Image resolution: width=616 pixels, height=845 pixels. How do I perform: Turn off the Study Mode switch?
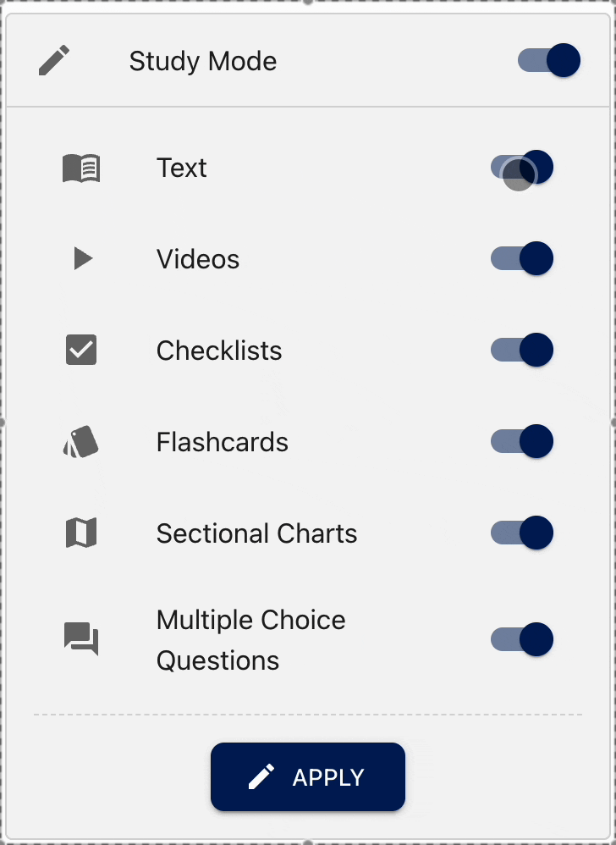549,61
